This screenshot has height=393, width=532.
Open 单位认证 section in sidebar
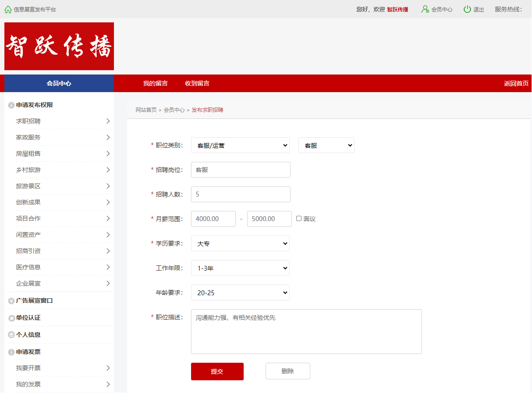tap(28, 318)
